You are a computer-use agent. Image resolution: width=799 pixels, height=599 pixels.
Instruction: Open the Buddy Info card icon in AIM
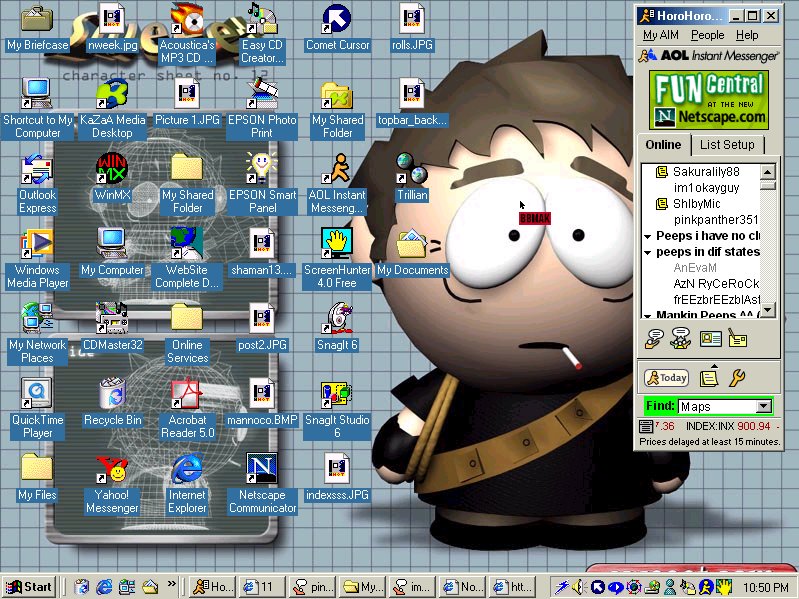pos(710,339)
